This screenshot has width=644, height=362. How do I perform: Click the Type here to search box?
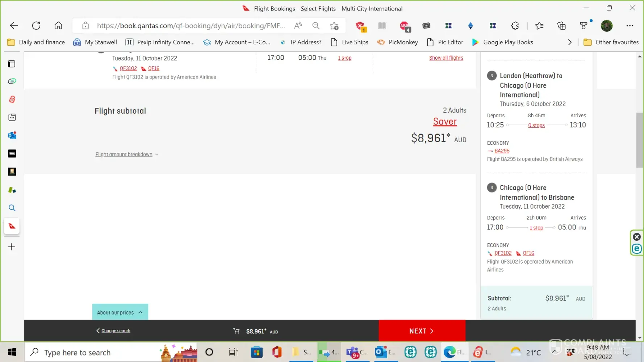[x=111, y=352]
